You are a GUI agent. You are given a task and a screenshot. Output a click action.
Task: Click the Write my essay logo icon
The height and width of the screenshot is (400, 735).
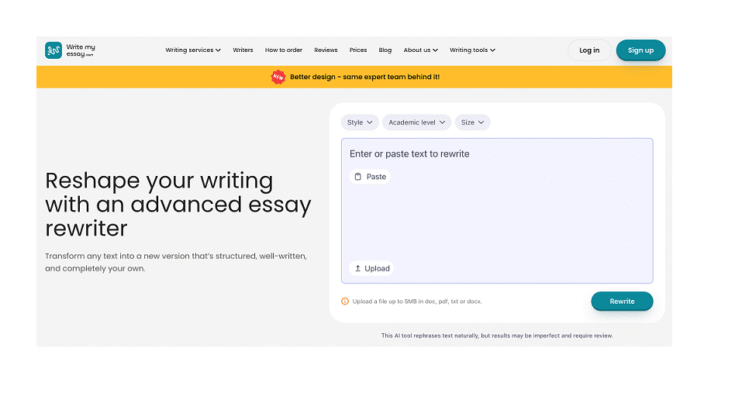click(x=53, y=50)
